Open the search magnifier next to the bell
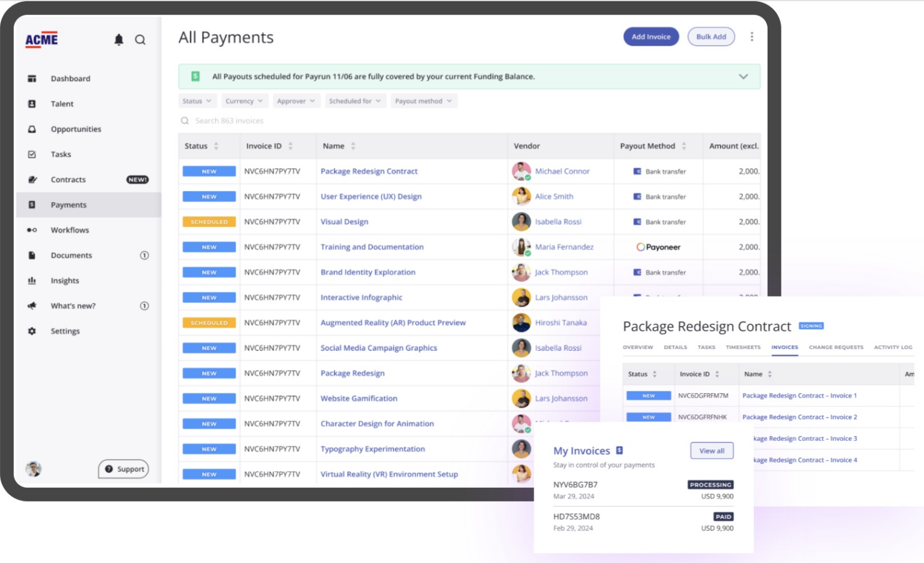 (x=140, y=40)
